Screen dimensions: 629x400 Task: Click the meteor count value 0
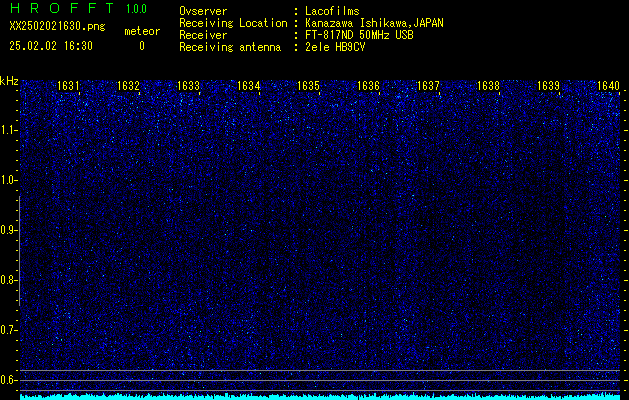142,46
